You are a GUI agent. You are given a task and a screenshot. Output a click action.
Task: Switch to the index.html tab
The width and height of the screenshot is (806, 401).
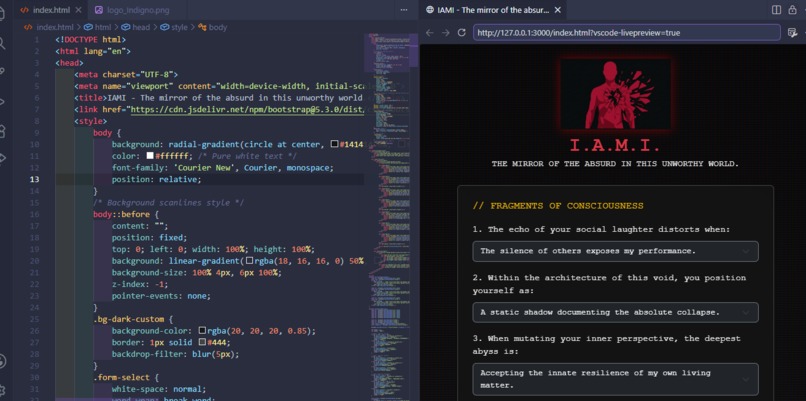(x=50, y=10)
